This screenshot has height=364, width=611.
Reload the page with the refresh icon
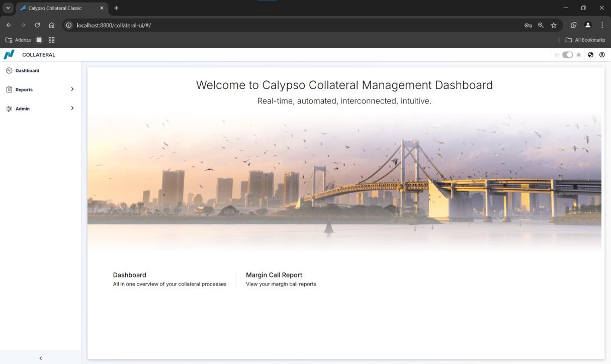click(37, 25)
